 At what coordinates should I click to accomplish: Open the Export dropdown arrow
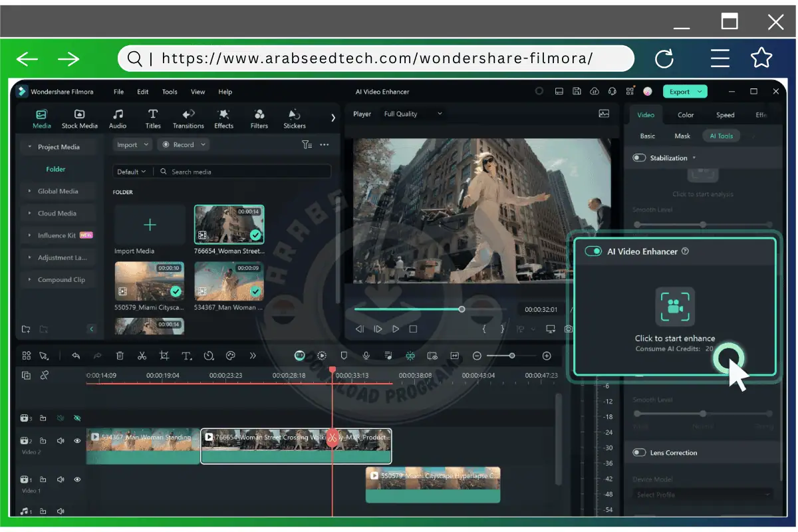tap(700, 91)
